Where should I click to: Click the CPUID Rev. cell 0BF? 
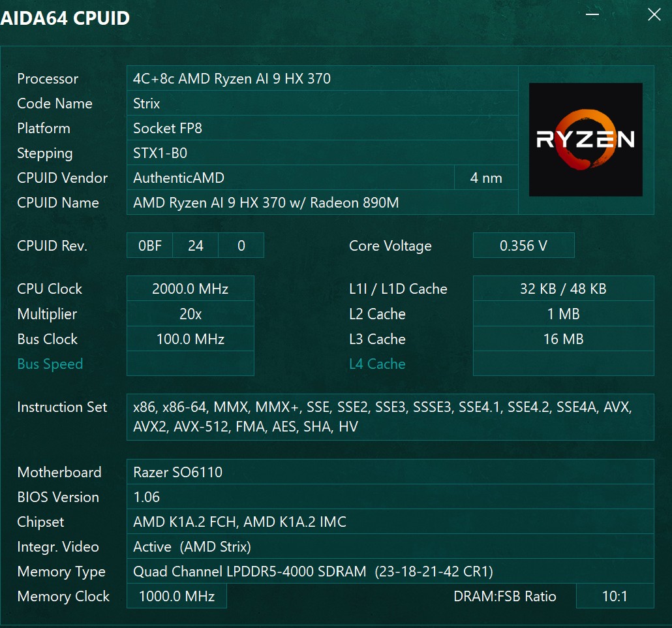[x=149, y=245]
